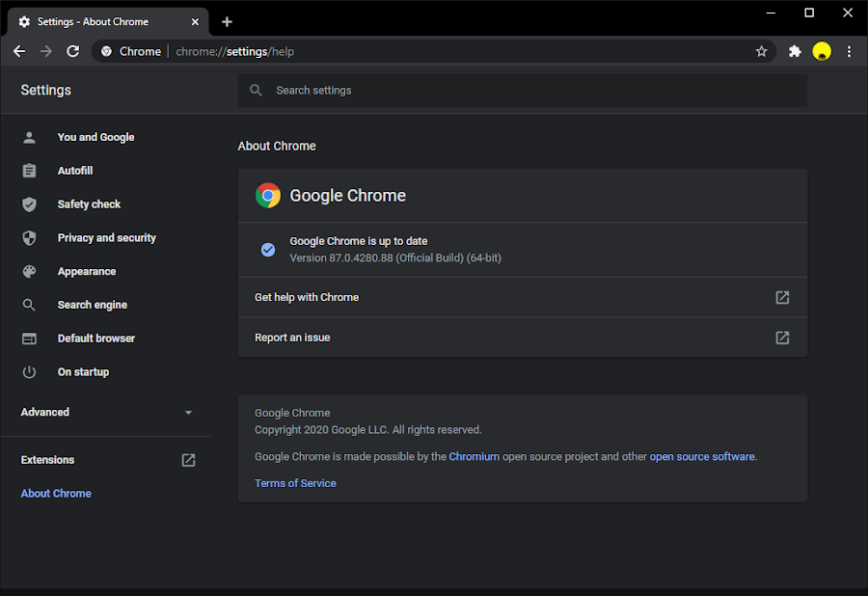
Task: Open the Chrome three-dot menu
Action: [x=849, y=51]
